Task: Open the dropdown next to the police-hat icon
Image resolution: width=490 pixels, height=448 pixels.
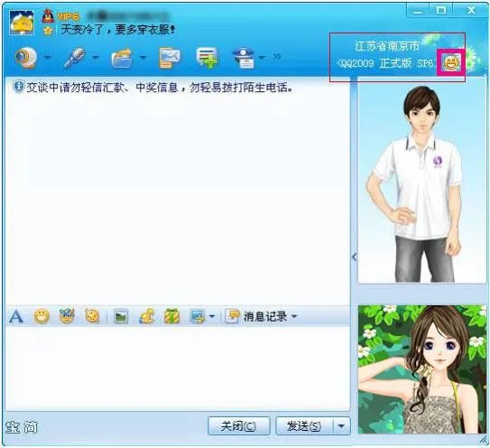Action: pos(263,57)
